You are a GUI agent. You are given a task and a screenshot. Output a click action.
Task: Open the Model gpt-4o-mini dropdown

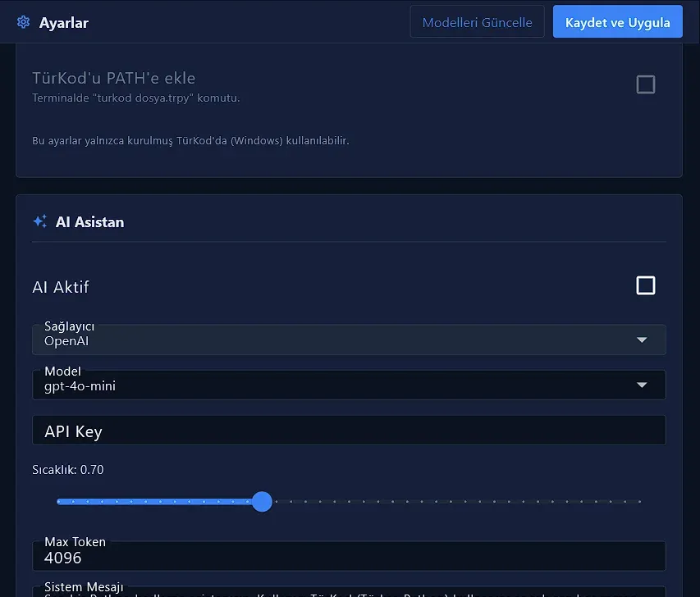click(x=349, y=385)
